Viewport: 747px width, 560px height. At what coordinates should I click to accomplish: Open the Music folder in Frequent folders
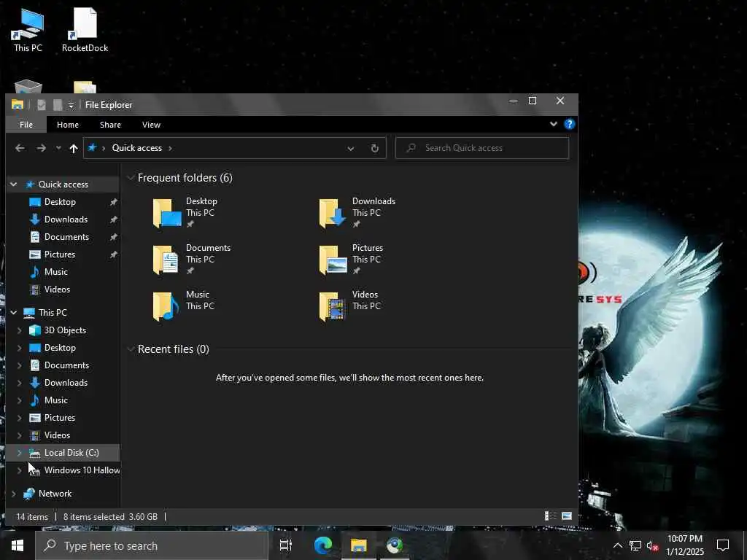pyautogui.click(x=183, y=306)
